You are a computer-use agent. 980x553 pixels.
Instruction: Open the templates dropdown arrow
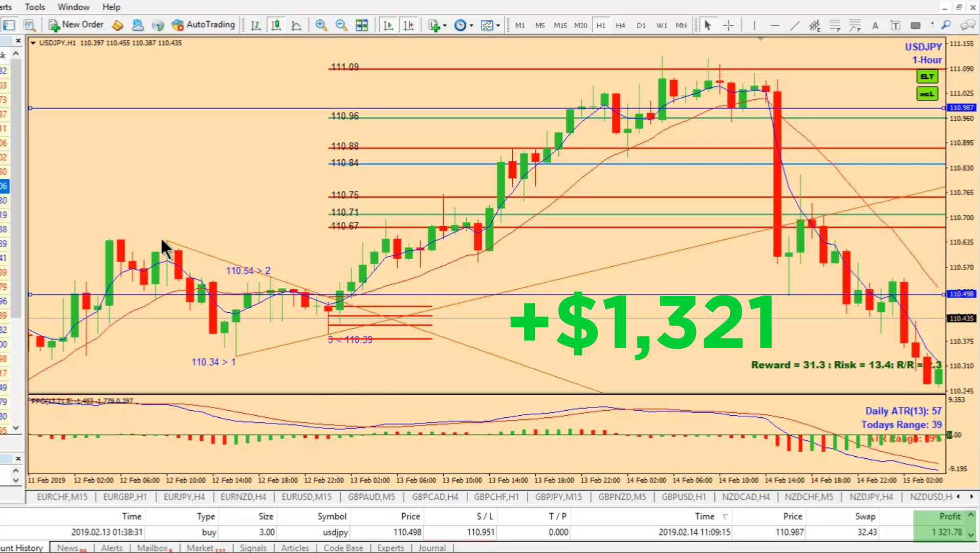(x=498, y=25)
